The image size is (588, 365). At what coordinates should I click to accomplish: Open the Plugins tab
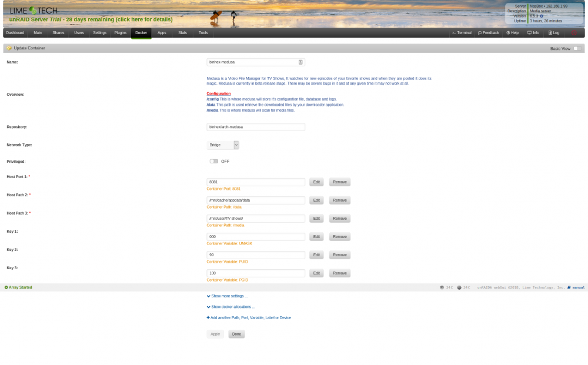tap(121, 33)
